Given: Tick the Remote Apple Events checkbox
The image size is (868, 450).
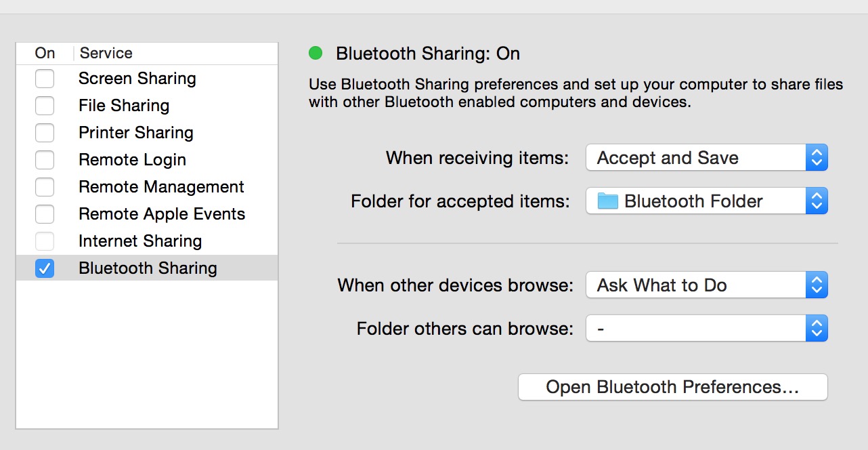Looking at the screenshot, I should (45, 214).
